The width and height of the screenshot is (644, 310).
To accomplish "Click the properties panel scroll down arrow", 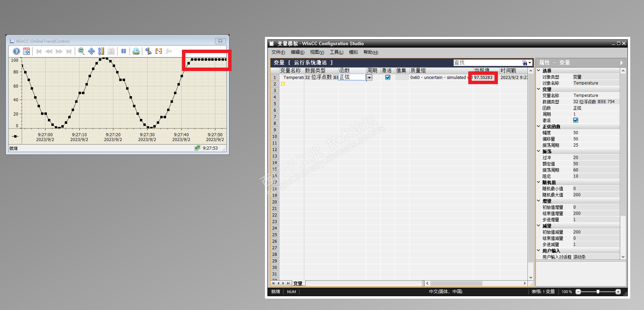I will click(x=623, y=257).
